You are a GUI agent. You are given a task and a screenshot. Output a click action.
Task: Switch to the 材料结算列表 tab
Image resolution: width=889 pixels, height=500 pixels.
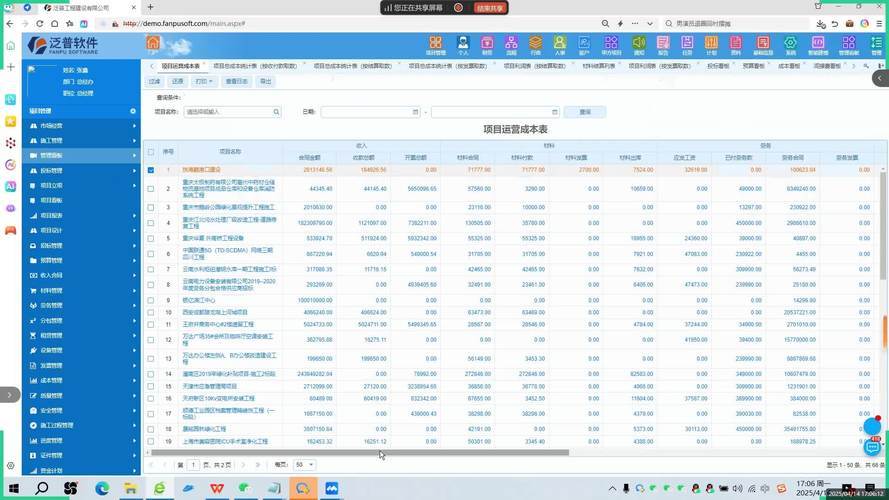tap(598, 66)
